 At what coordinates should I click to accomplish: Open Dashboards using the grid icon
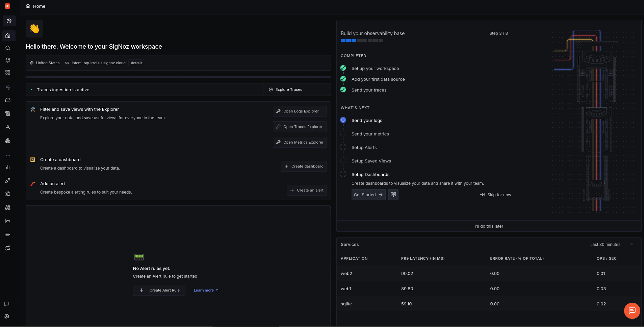[7, 72]
